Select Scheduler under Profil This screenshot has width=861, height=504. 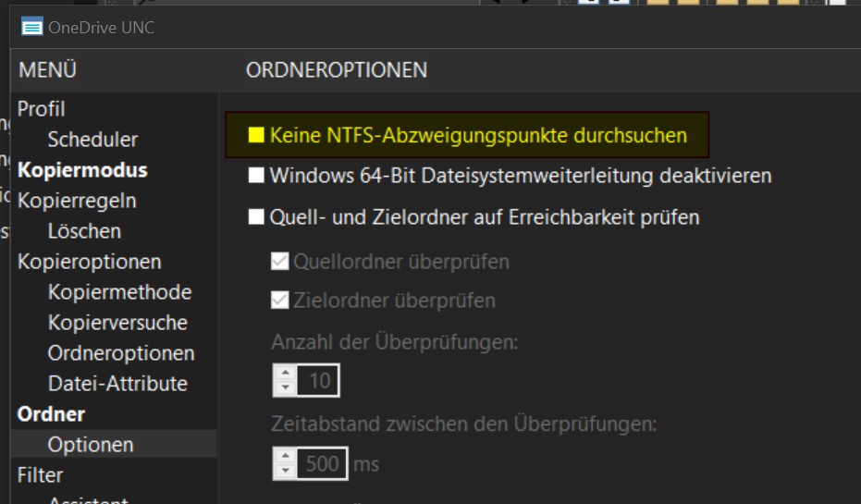pos(92,140)
